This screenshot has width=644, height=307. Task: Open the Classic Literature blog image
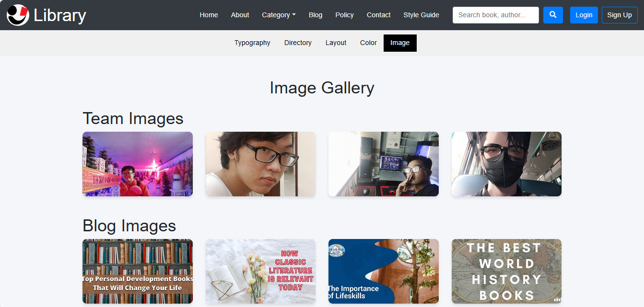(260, 271)
